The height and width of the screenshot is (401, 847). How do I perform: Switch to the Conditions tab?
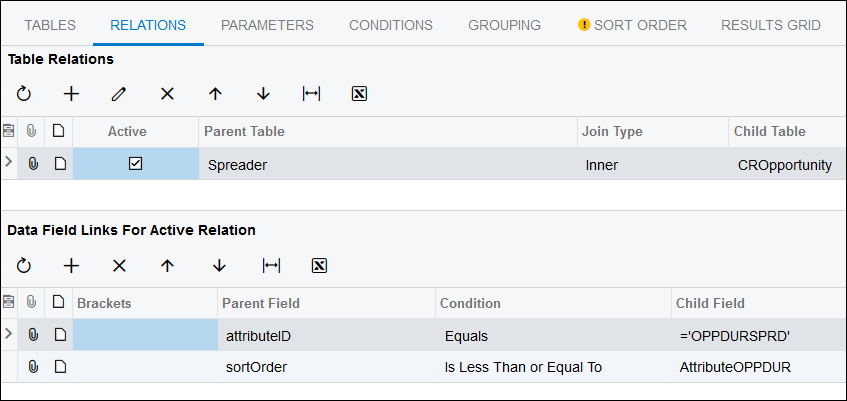391,25
